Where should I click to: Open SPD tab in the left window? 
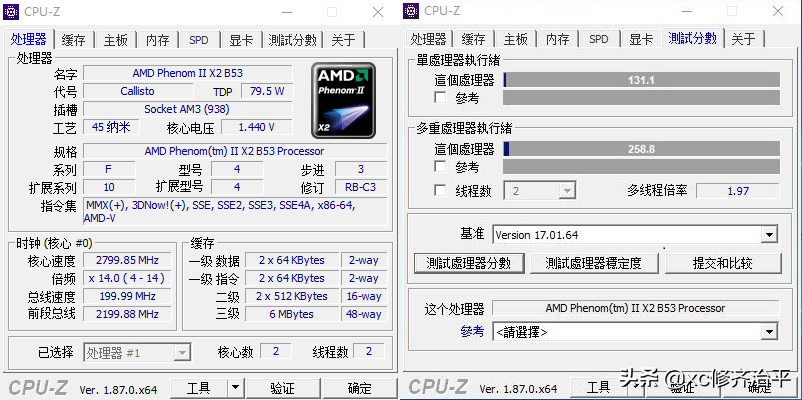199,40
